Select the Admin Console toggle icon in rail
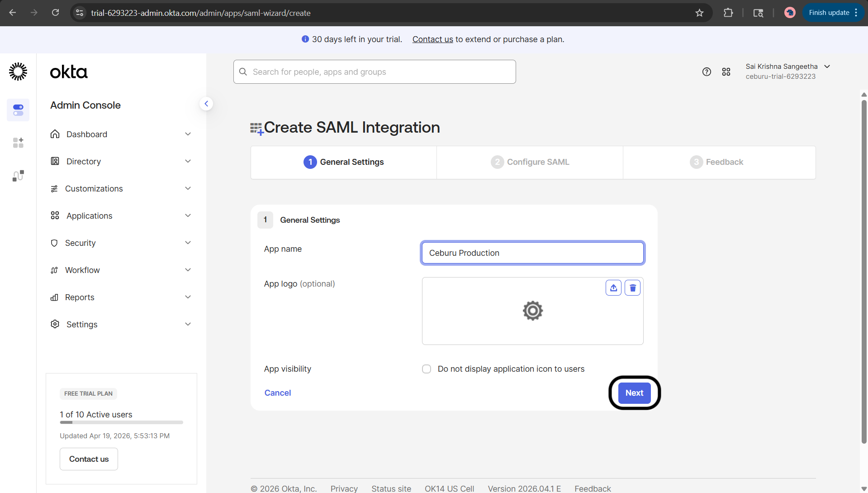 point(18,110)
